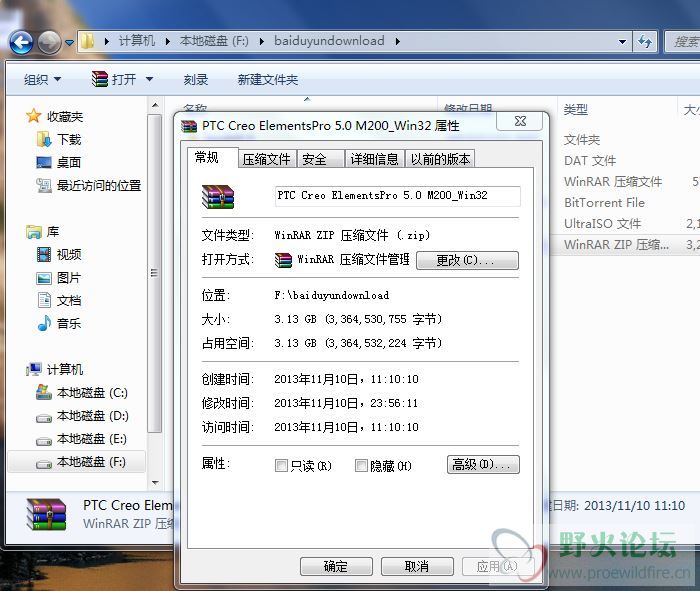Image resolution: width=700 pixels, height=591 pixels.
Task: Click the 高级(D)... button
Action: (483, 464)
